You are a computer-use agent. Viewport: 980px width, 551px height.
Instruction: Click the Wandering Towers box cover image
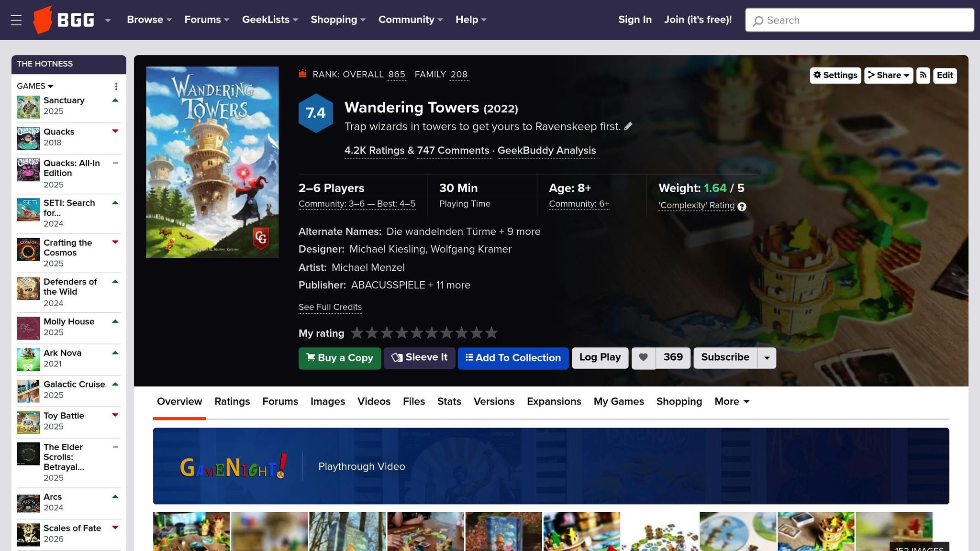coord(212,162)
